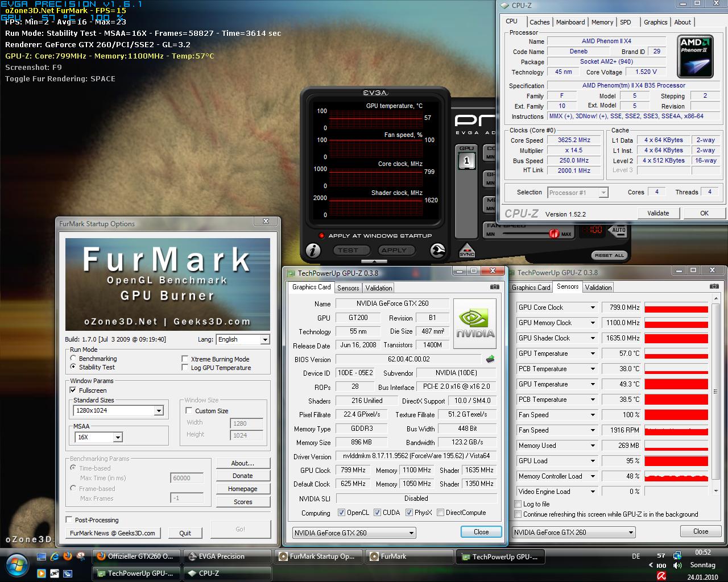728x582 pixels.
Task: Enable Log GPU Temperature
Action: click(185, 368)
